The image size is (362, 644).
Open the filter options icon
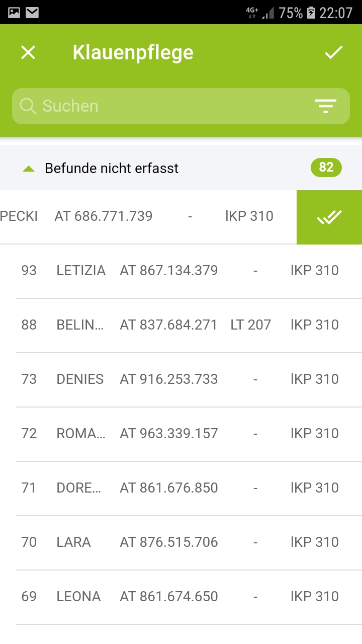click(x=326, y=106)
